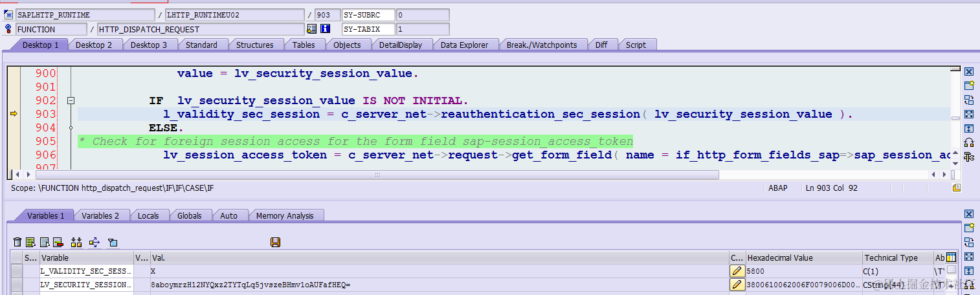The width and height of the screenshot is (980, 295).
Task: Click the ELSE block marker at line 904
Action: click(71, 128)
